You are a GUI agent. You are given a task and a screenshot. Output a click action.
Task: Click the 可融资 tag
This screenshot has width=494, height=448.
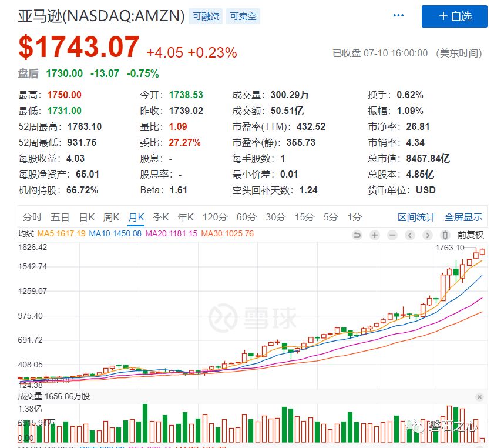click(206, 16)
